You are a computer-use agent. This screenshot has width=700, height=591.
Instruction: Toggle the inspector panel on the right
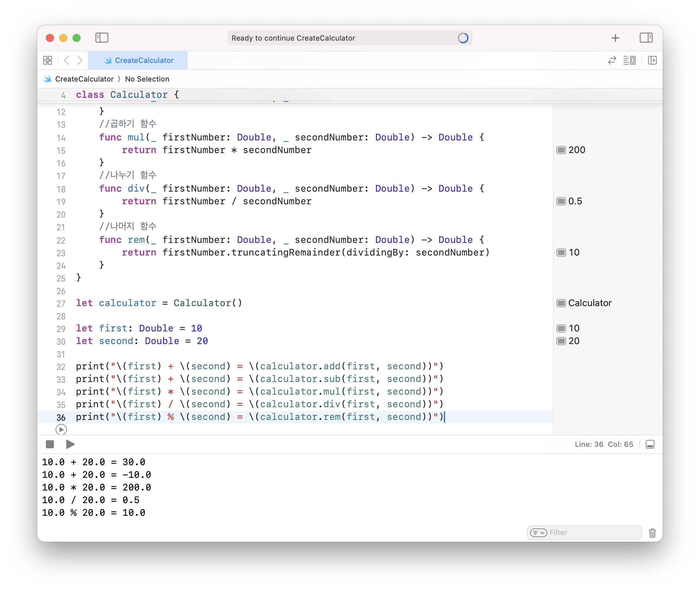[x=646, y=38]
